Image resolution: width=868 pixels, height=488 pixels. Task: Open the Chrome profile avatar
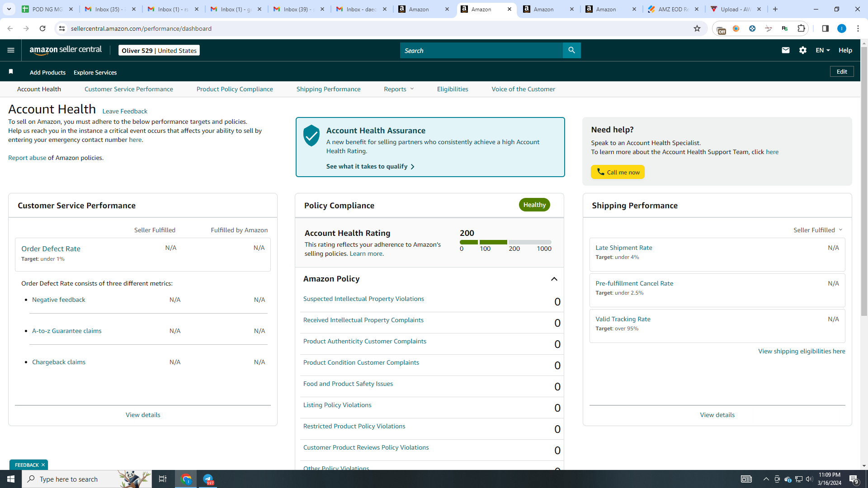(842, 28)
